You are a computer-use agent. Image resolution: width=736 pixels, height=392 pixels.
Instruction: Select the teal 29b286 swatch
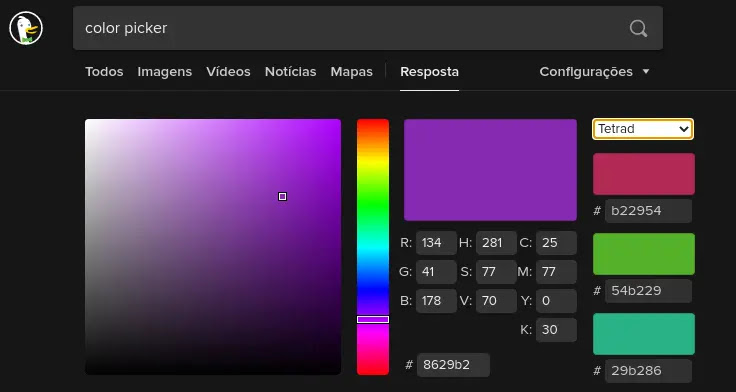click(x=644, y=334)
